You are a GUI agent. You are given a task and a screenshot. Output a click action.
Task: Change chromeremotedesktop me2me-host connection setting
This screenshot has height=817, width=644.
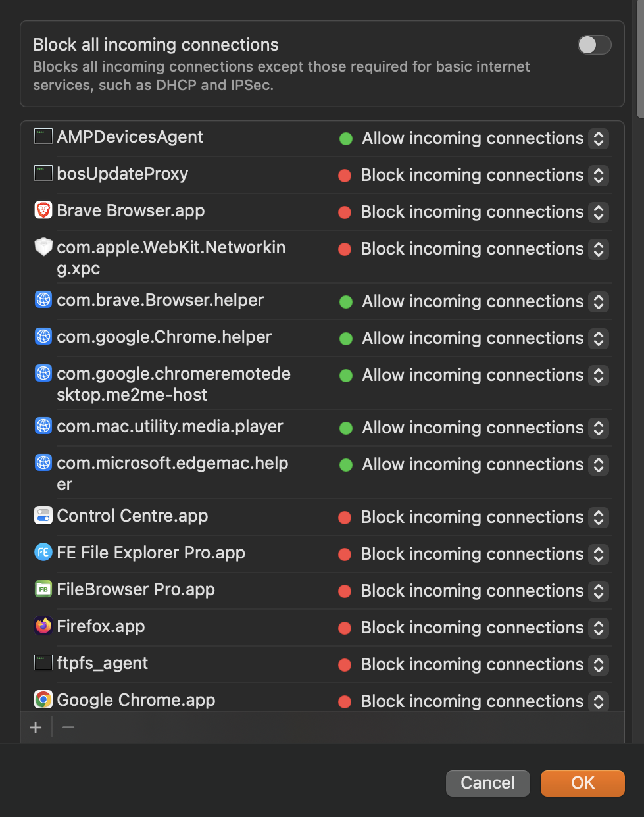click(x=598, y=376)
